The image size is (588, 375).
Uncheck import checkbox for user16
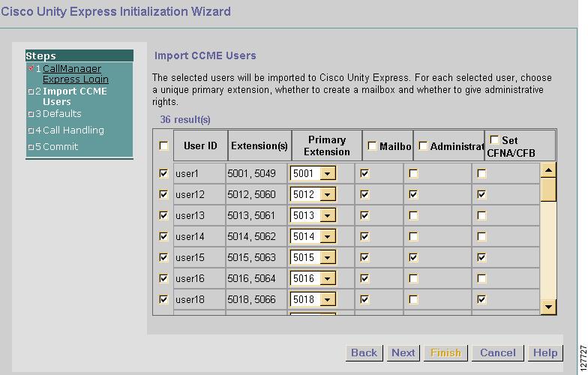pyautogui.click(x=163, y=278)
